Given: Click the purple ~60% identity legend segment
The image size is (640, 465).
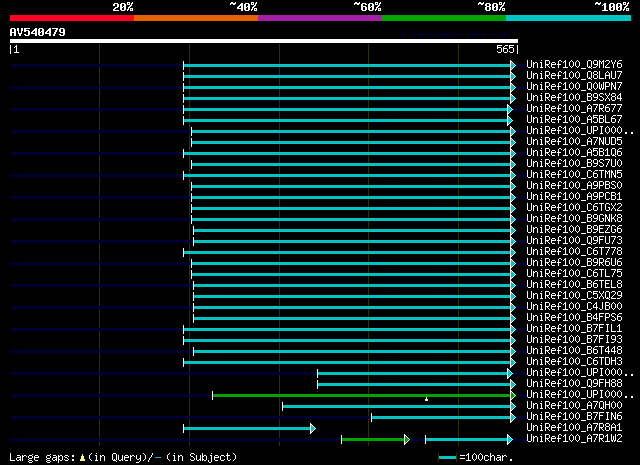Looking at the screenshot, I should [x=320, y=18].
